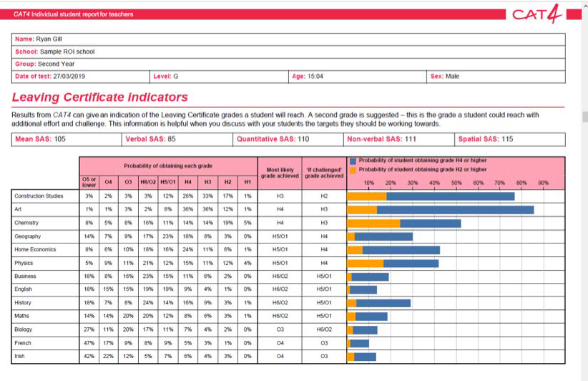
Task: Click the Leaving Certificate indicators heading
Action: 99,97
